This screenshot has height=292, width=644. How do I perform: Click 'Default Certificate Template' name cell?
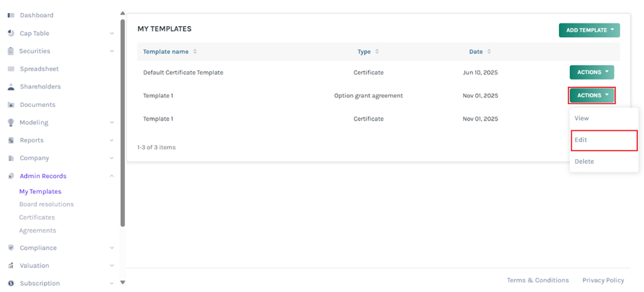pos(183,73)
